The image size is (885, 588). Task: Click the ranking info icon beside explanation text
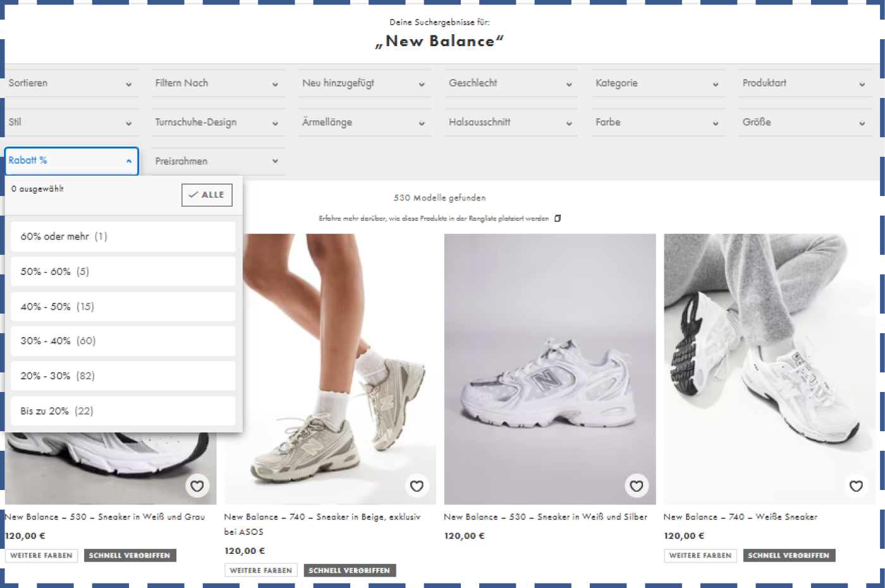pyautogui.click(x=558, y=219)
